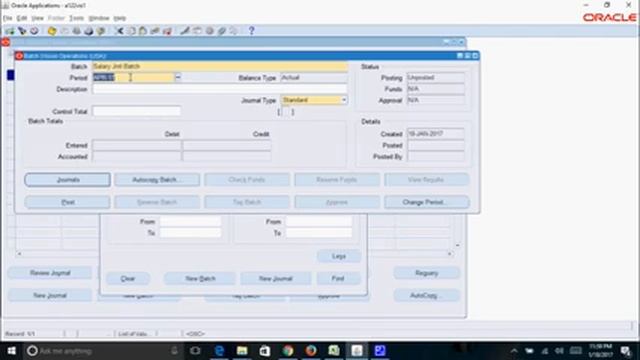Screen dimensions: 640x360
Task: Open the File menu
Action: pos(7,18)
